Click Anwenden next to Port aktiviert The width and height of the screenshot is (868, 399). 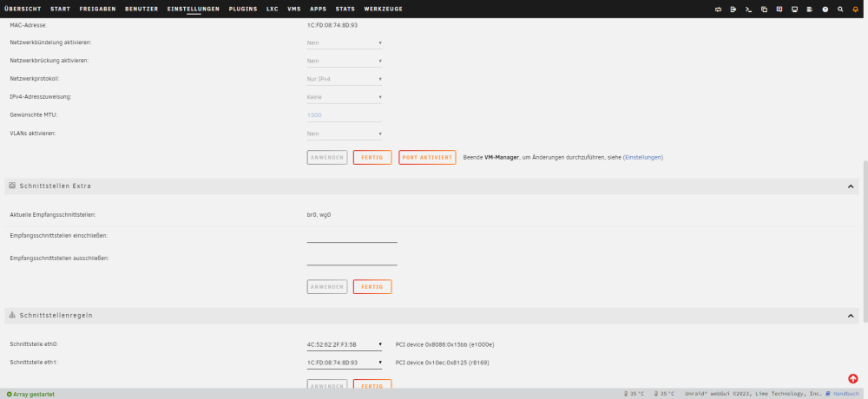click(x=327, y=157)
